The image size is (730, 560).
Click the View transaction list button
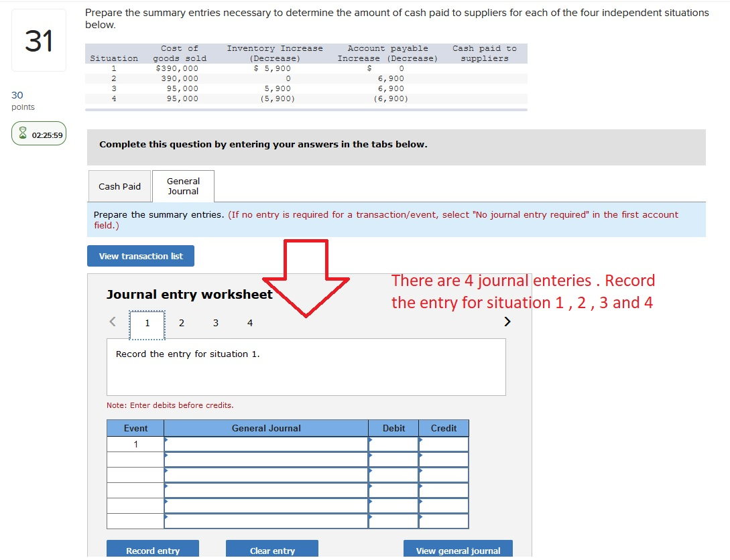tap(140, 256)
